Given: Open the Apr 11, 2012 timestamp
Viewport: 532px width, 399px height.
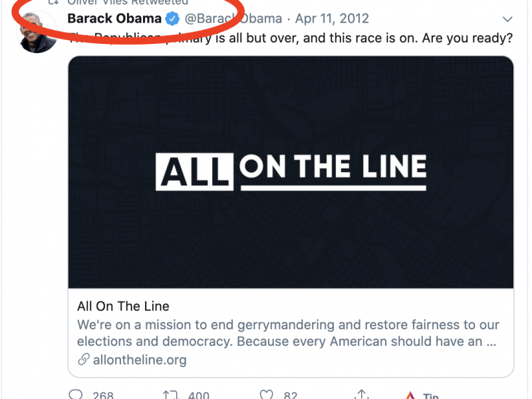Looking at the screenshot, I should [332, 19].
